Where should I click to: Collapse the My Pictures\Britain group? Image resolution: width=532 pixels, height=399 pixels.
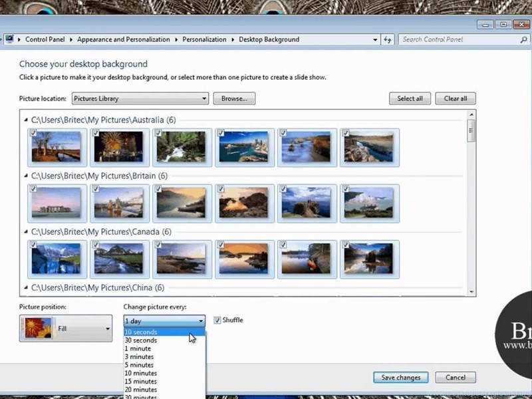click(26, 176)
